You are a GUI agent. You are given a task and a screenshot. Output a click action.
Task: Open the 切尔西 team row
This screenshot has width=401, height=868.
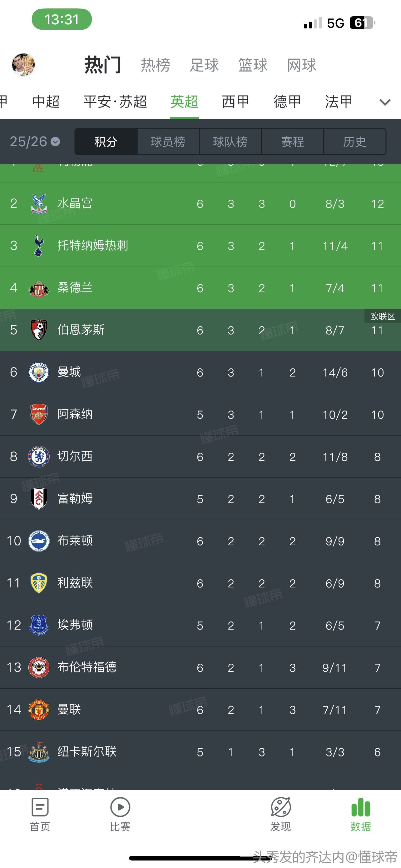pos(200,456)
